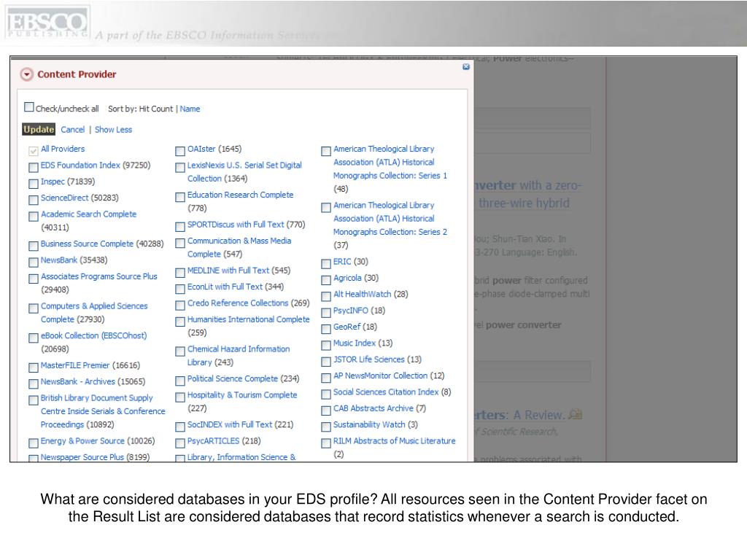Open NewsBank - Archives provider link
The height and width of the screenshot is (560, 747).
click(x=77, y=381)
